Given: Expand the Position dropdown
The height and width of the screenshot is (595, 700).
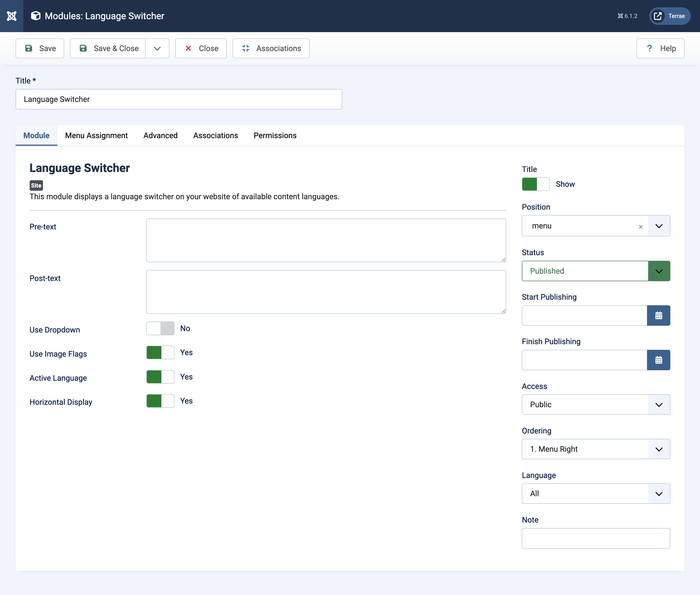Looking at the screenshot, I should tap(659, 226).
